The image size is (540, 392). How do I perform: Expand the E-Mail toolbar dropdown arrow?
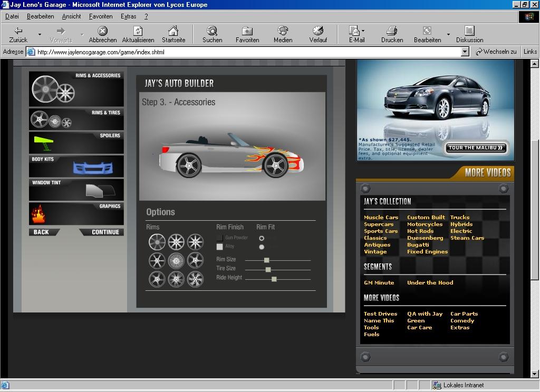363,31
